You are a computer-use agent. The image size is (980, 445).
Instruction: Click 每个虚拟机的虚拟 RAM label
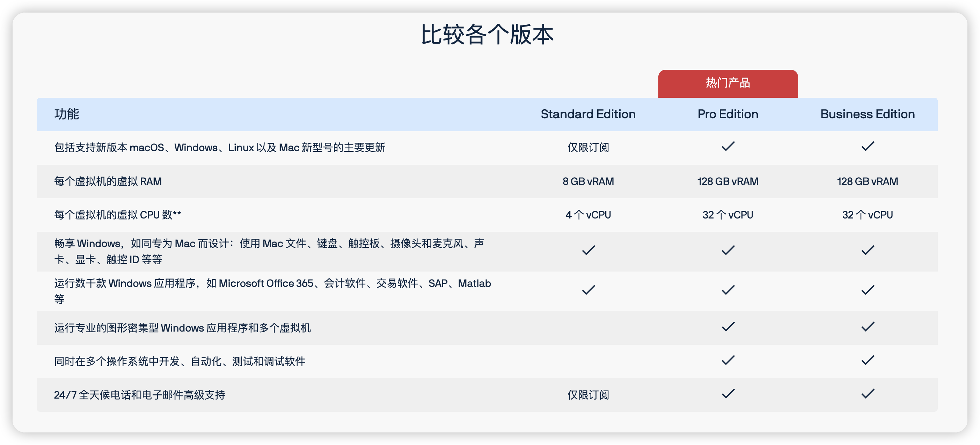point(108,181)
